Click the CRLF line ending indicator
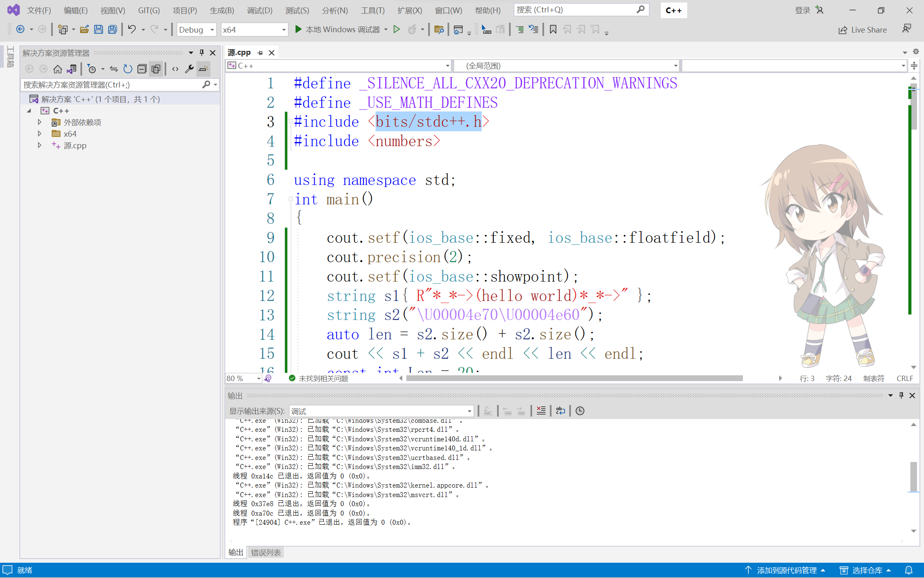Image resolution: width=924 pixels, height=578 pixels. pyautogui.click(x=905, y=378)
